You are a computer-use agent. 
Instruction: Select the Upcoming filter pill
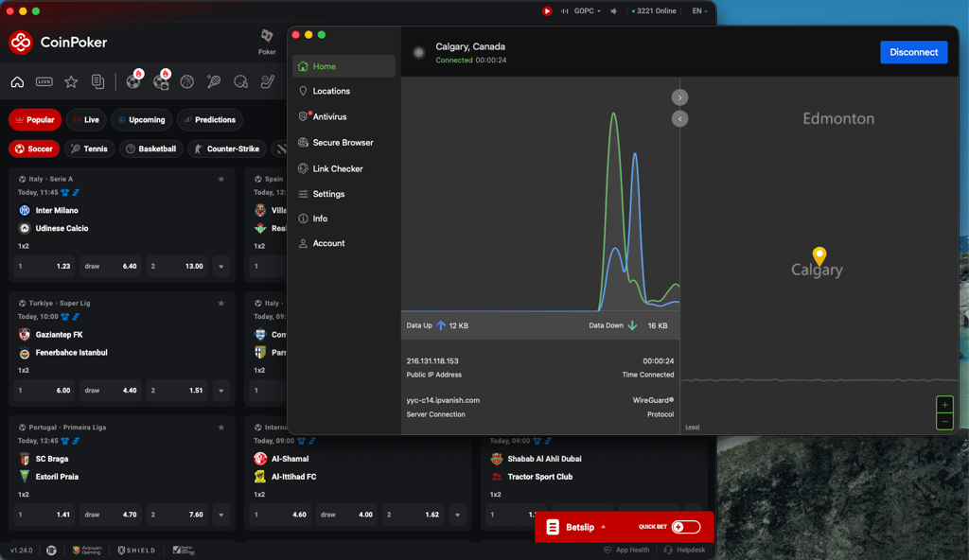click(x=142, y=120)
